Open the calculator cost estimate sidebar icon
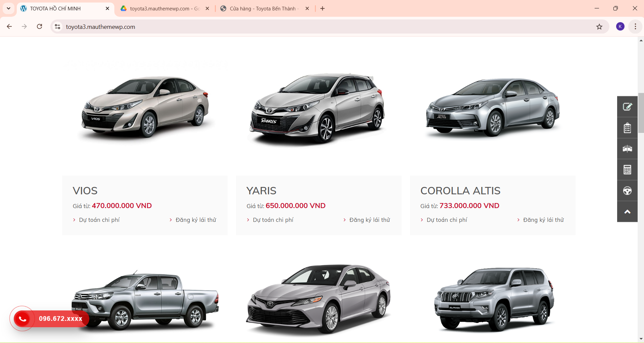The image size is (644, 343). click(627, 170)
